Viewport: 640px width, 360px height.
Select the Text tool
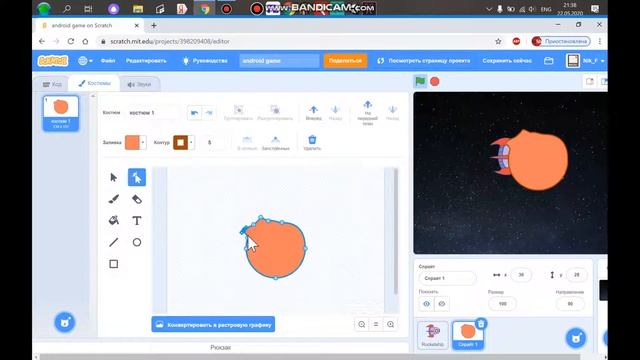137,221
